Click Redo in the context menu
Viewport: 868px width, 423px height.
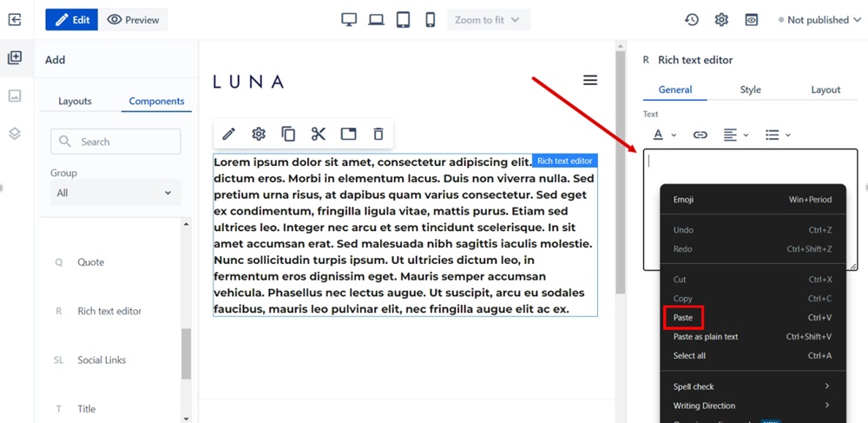tap(753, 249)
